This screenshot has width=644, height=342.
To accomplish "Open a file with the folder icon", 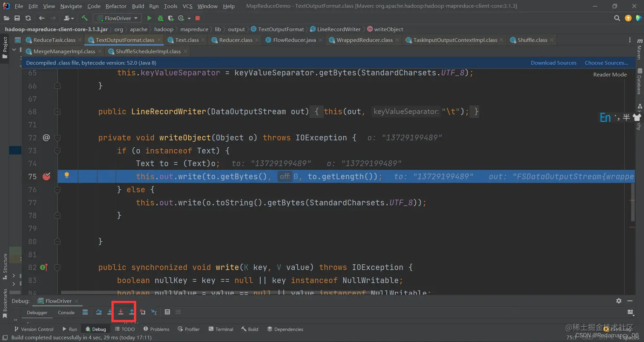I will [6, 18].
